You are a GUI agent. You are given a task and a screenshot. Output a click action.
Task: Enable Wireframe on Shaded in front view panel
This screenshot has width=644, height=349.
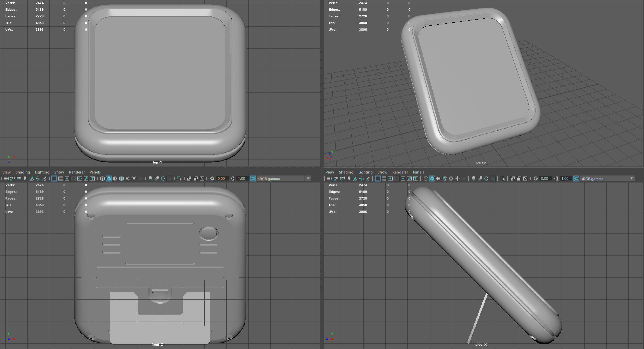(x=121, y=179)
